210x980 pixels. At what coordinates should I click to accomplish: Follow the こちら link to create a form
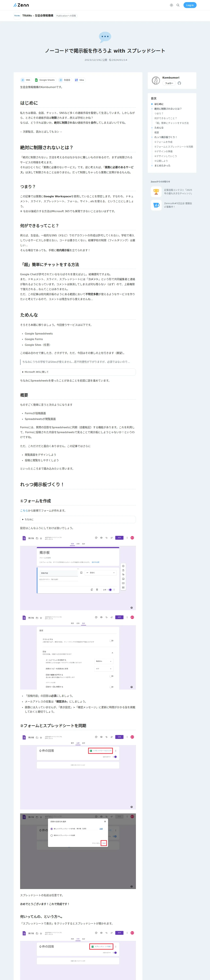[x=24, y=511]
